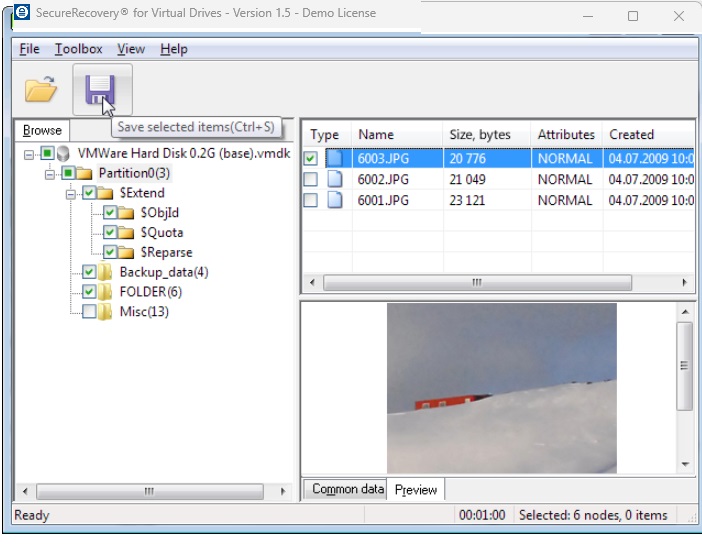Open the Toolbox menu

pyautogui.click(x=78, y=49)
